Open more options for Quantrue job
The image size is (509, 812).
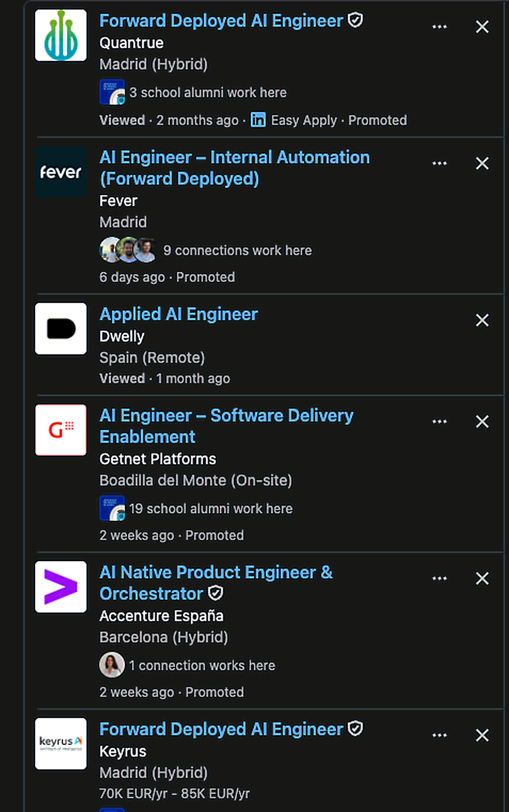(440, 27)
